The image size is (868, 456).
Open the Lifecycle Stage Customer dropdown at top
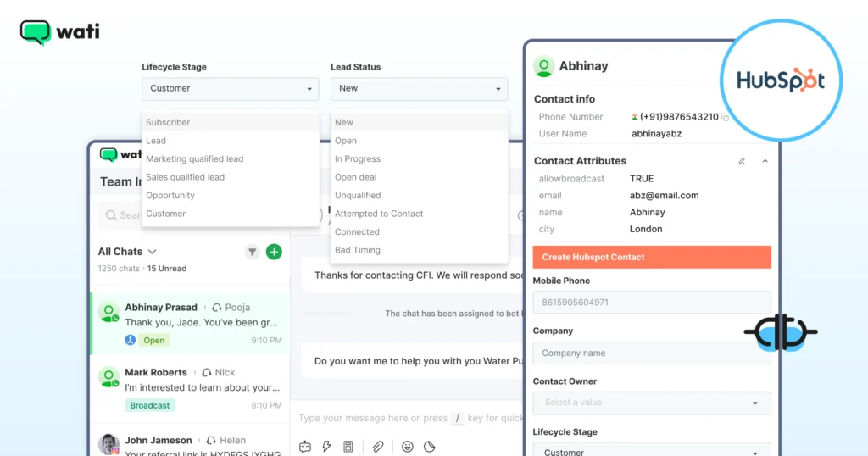pyautogui.click(x=231, y=88)
